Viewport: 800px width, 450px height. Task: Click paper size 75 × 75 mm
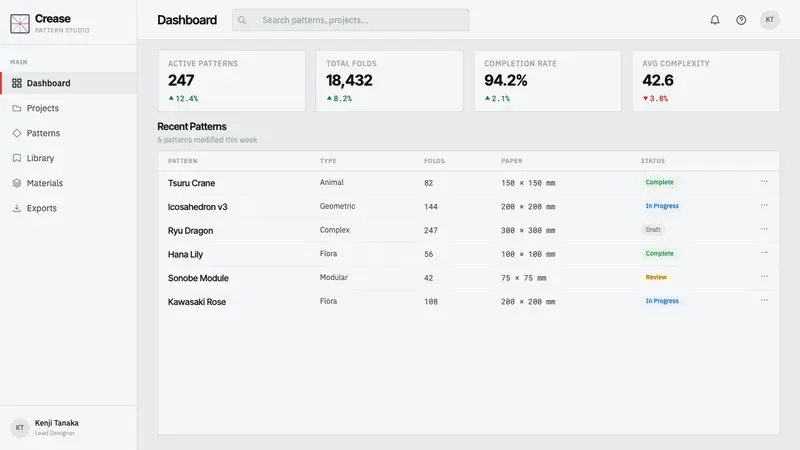[523, 278]
